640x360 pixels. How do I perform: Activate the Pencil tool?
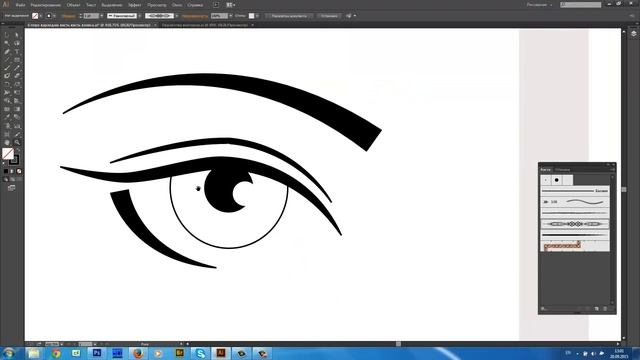[17, 68]
